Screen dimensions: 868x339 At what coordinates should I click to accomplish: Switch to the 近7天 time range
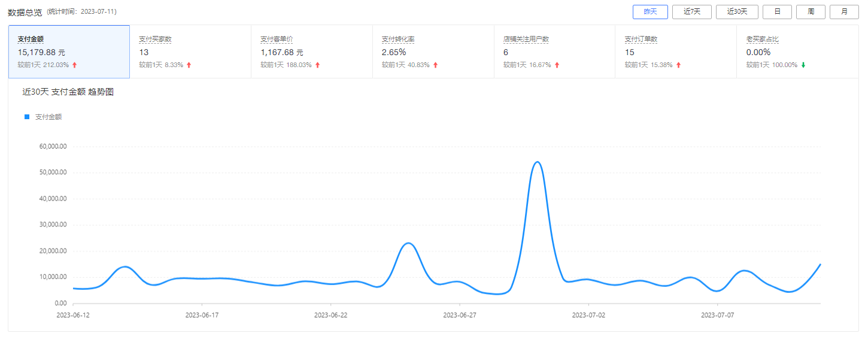click(692, 12)
